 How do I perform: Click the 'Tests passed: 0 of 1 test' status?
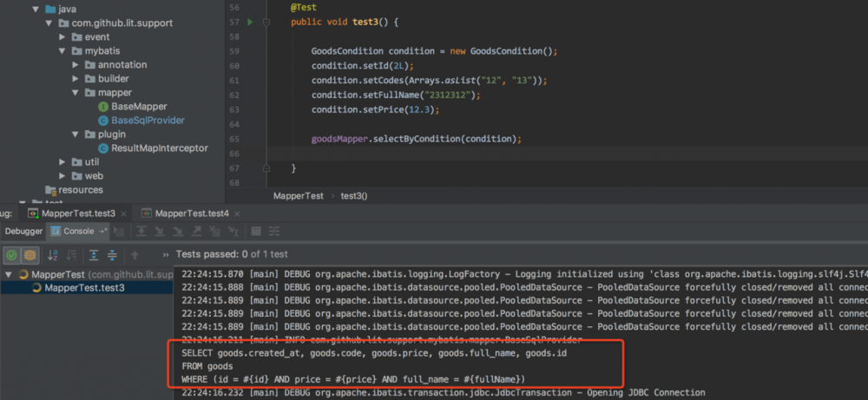point(232,254)
